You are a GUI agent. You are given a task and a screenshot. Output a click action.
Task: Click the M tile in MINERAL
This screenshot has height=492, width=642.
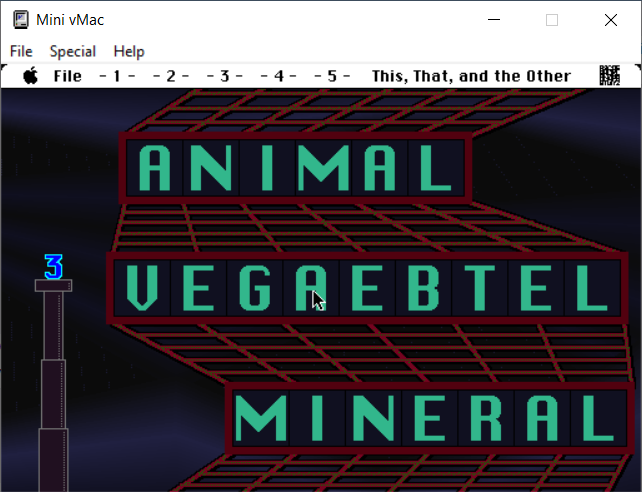(261, 418)
